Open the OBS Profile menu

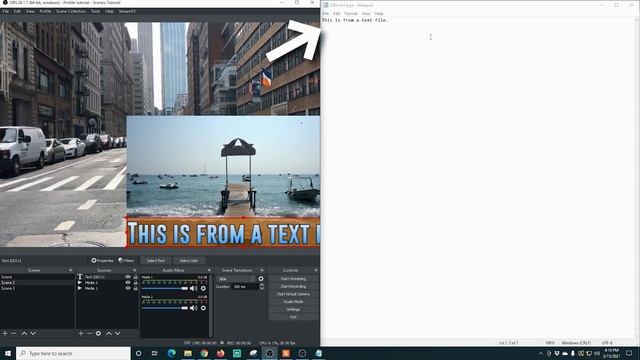[45, 11]
